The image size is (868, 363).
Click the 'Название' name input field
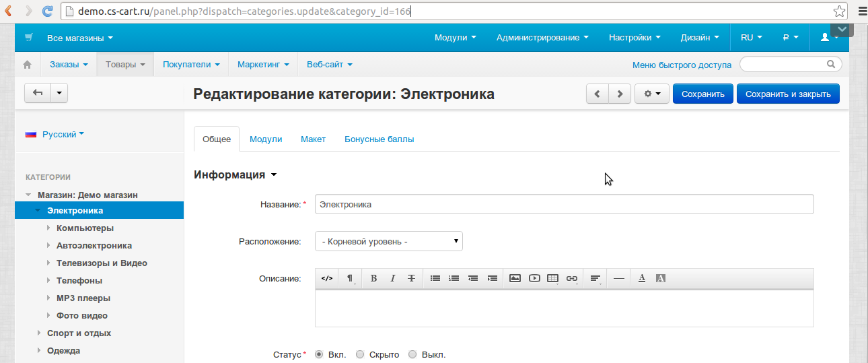coord(564,204)
